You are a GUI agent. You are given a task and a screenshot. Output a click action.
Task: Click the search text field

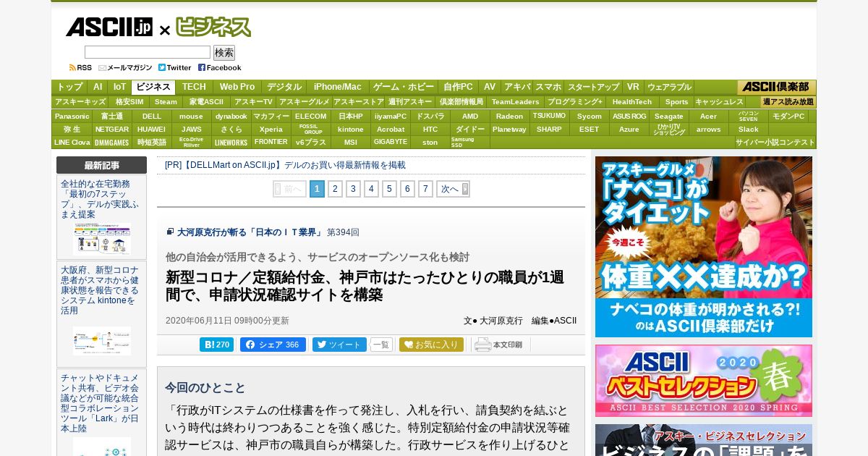pos(148,52)
